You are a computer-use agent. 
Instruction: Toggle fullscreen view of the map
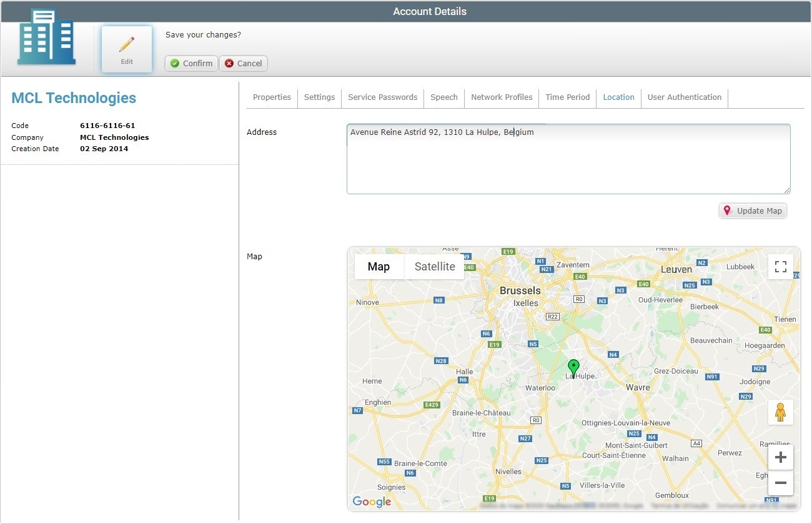(780, 267)
